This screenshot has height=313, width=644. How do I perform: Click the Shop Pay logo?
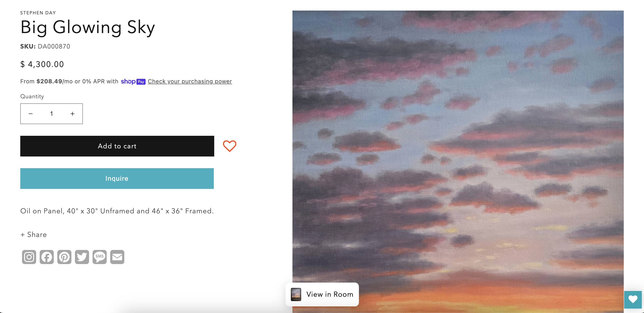(x=133, y=82)
